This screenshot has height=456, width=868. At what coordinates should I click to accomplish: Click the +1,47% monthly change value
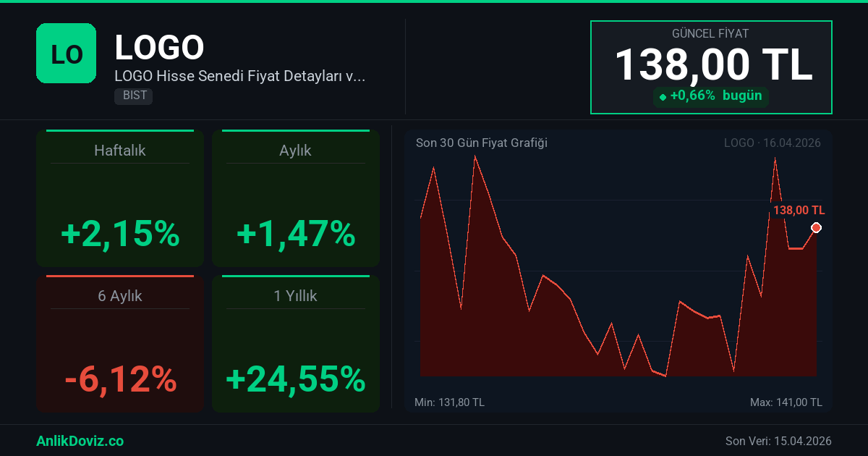point(295,234)
